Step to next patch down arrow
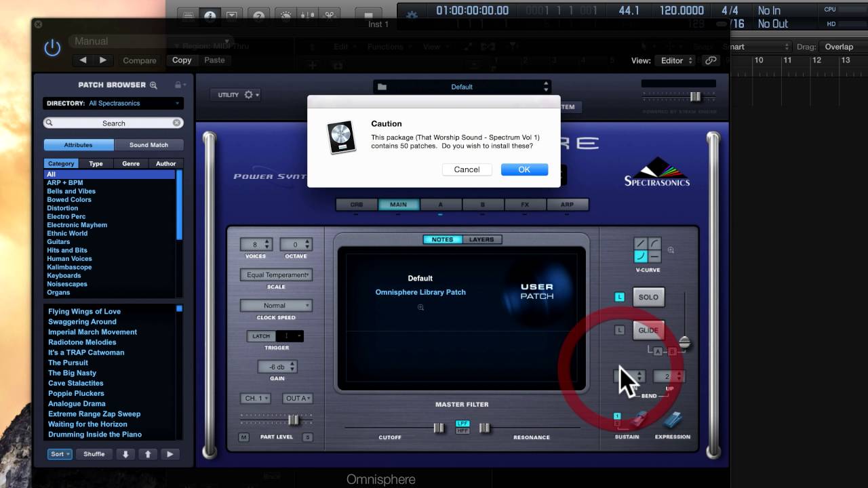This screenshot has height=488, width=868. pyautogui.click(x=125, y=454)
